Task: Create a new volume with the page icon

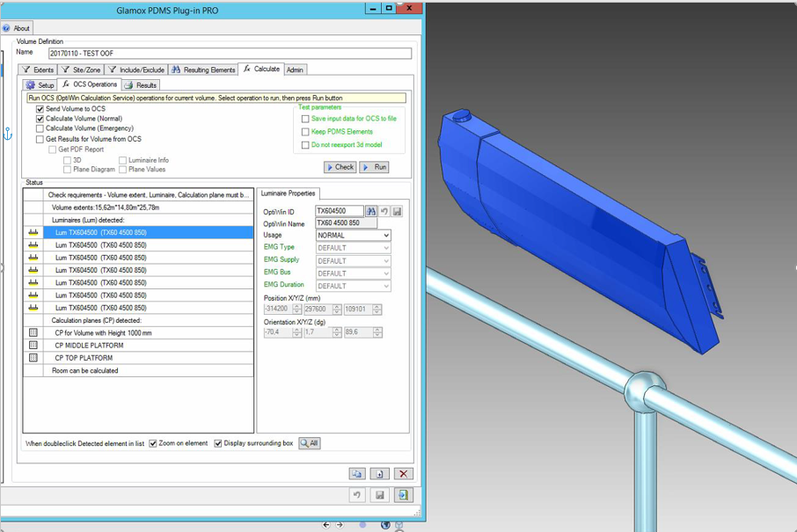Action: [x=380, y=474]
